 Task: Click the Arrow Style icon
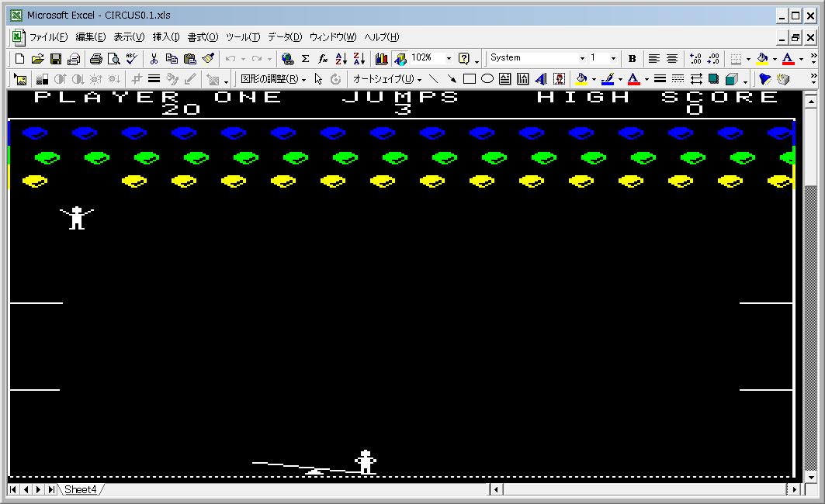[x=695, y=79]
